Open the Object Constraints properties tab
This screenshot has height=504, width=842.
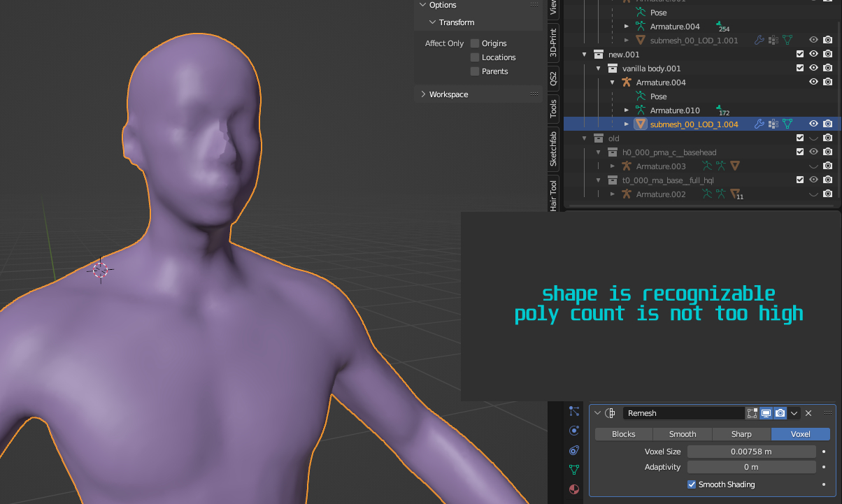[x=574, y=450]
